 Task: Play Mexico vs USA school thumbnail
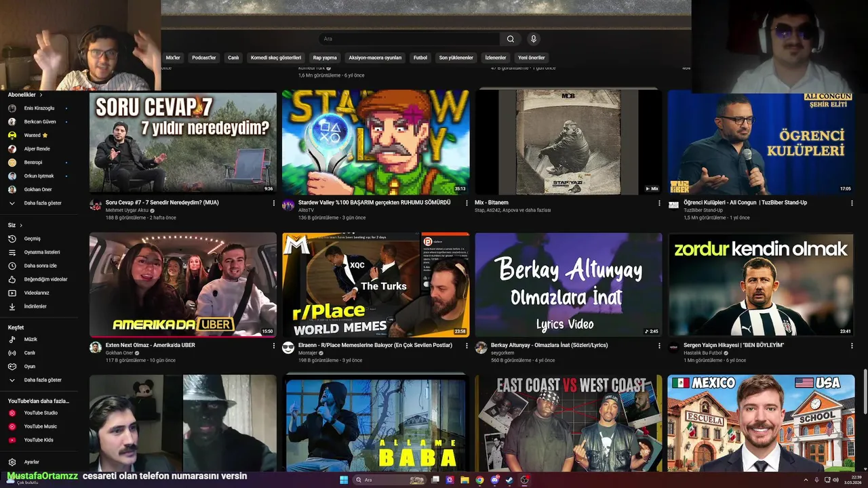pos(761,424)
